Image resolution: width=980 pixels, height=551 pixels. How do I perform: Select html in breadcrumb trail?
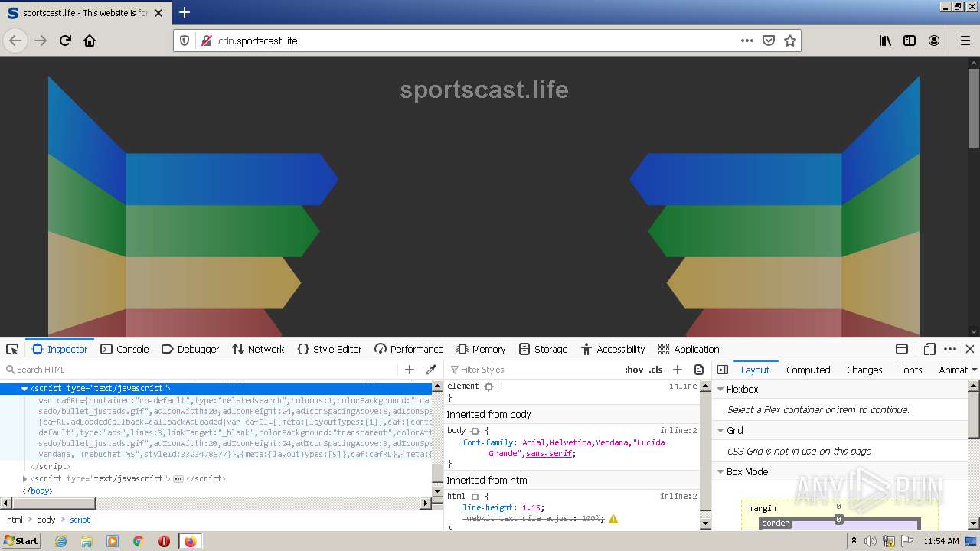(15, 520)
